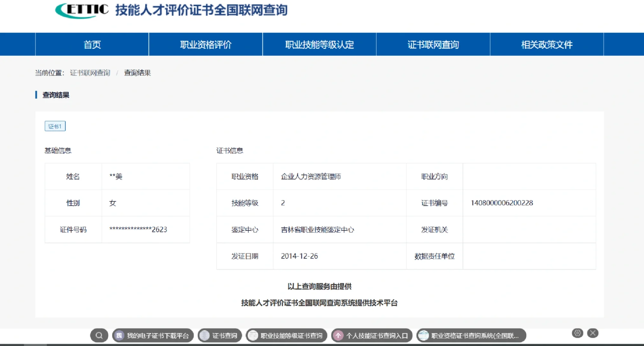The width and height of the screenshot is (644, 346).
Task: Open 我的电子证书下载平台 via its round icon
Action: click(120, 335)
